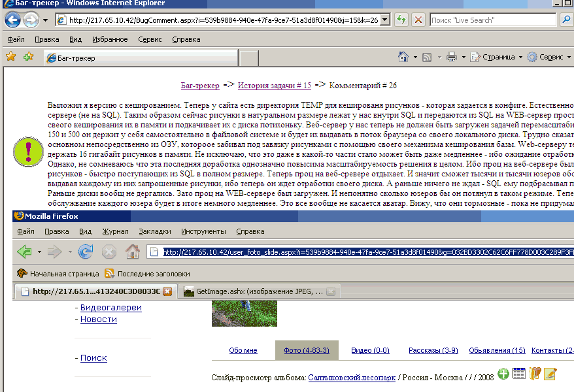Click the IE Stop button

coord(418,20)
